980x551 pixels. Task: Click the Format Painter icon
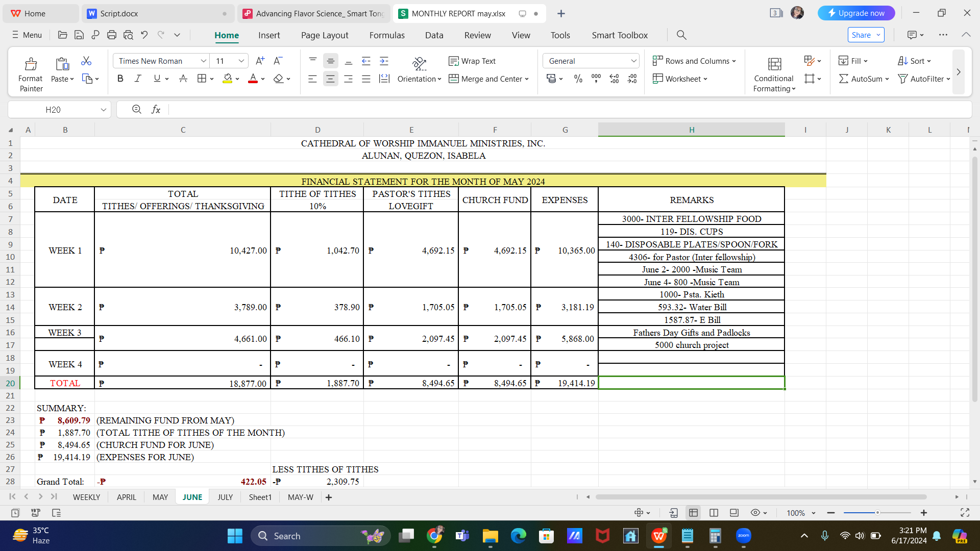coord(31,64)
